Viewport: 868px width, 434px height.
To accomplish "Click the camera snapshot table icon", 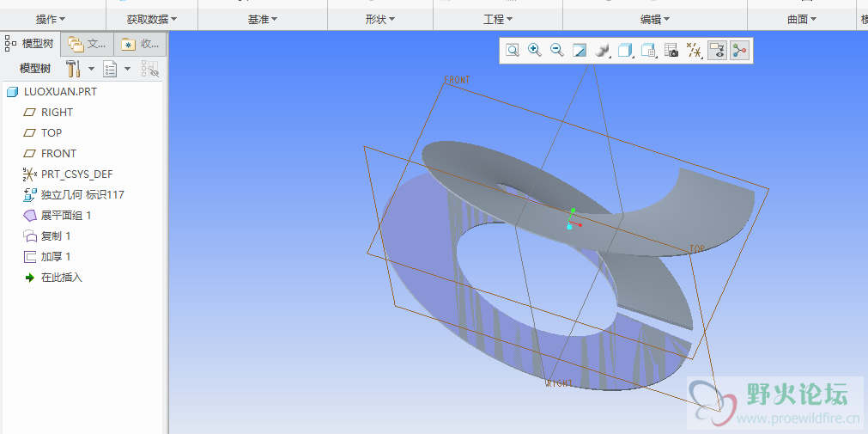I will click(672, 51).
